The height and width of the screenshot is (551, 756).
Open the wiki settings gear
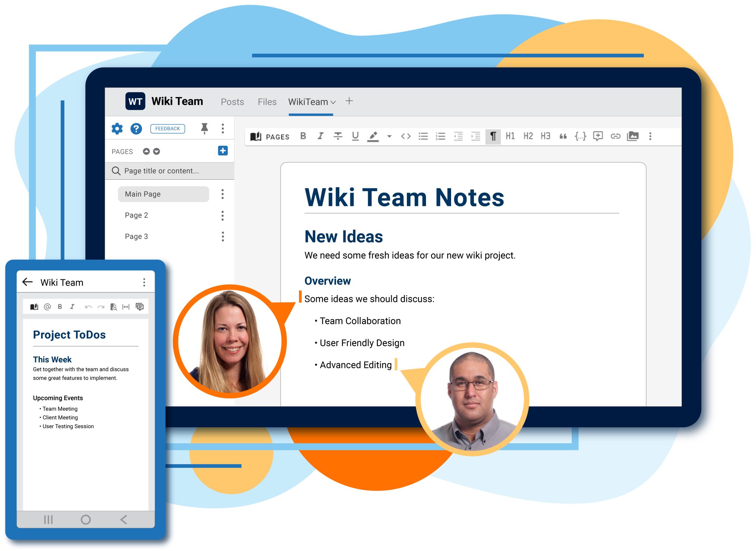click(x=117, y=128)
